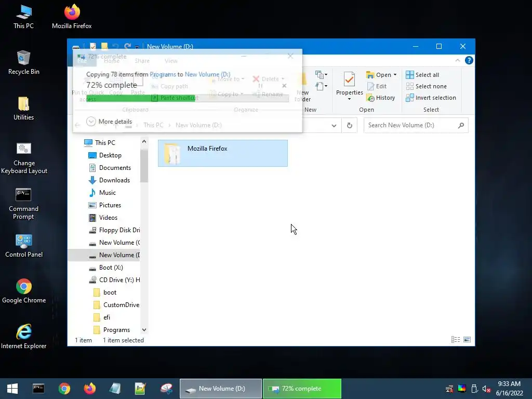Select CD Drive (Y:) in tree
This screenshot has width=532, height=399.
pos(114,280)
